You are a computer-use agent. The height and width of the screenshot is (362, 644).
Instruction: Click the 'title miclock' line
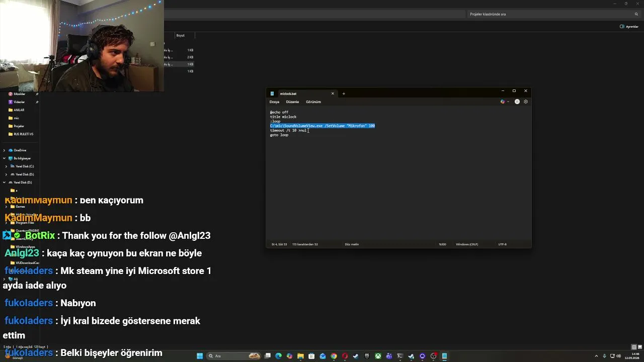pyautogui.click(x=283, y=117)
